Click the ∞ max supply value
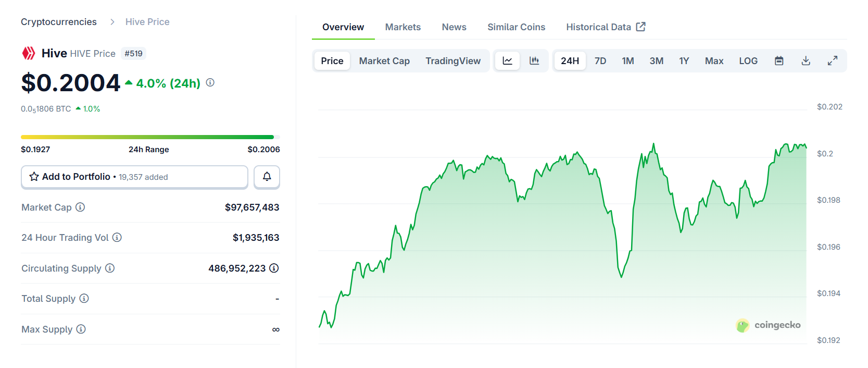868x368 pixels. point(276,329)
